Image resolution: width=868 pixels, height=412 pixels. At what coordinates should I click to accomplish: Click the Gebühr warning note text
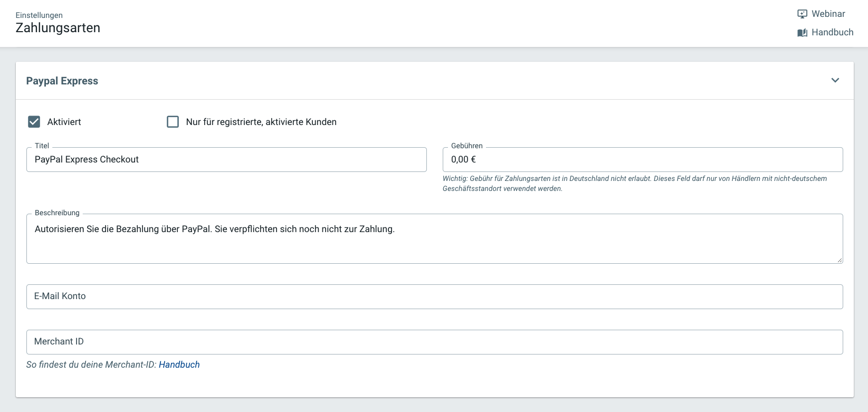[x=635, y=184]
